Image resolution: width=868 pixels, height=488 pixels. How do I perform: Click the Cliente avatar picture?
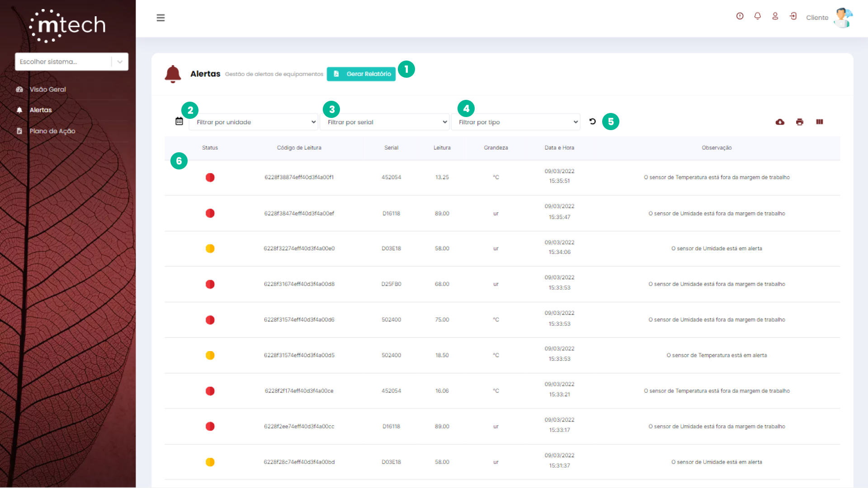click(x=843, y=18)
